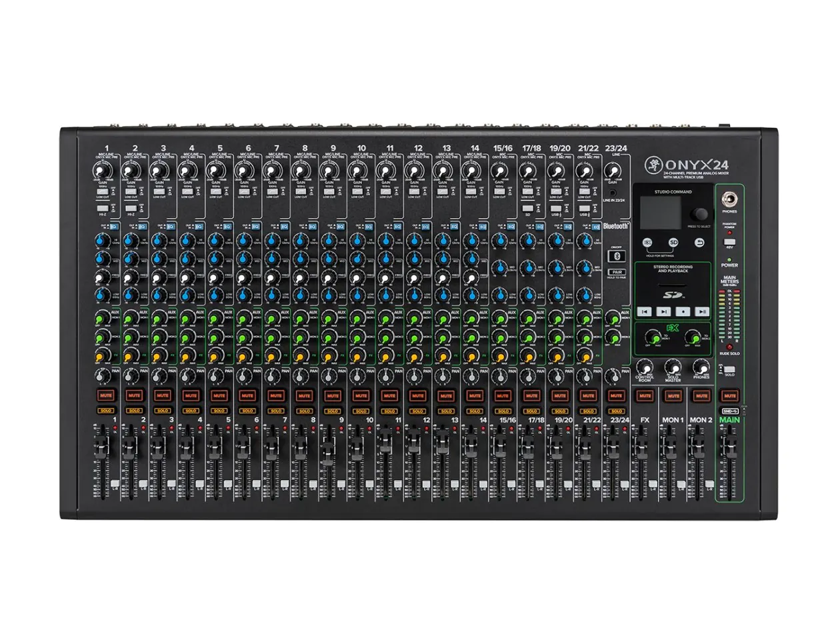This screenshot has height=644, width=838.
Task: Click channel 6 PAN knob
Action: click(243, 377)
